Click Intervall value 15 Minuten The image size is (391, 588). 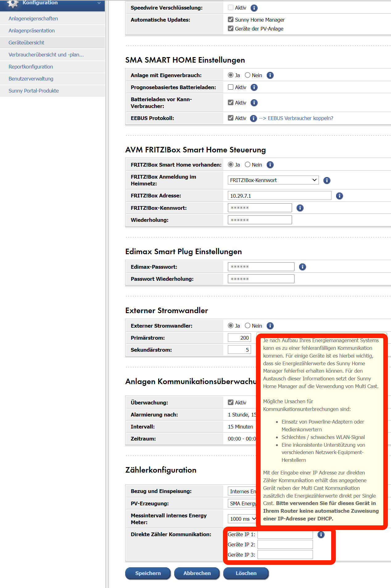(x=241, y=427)
